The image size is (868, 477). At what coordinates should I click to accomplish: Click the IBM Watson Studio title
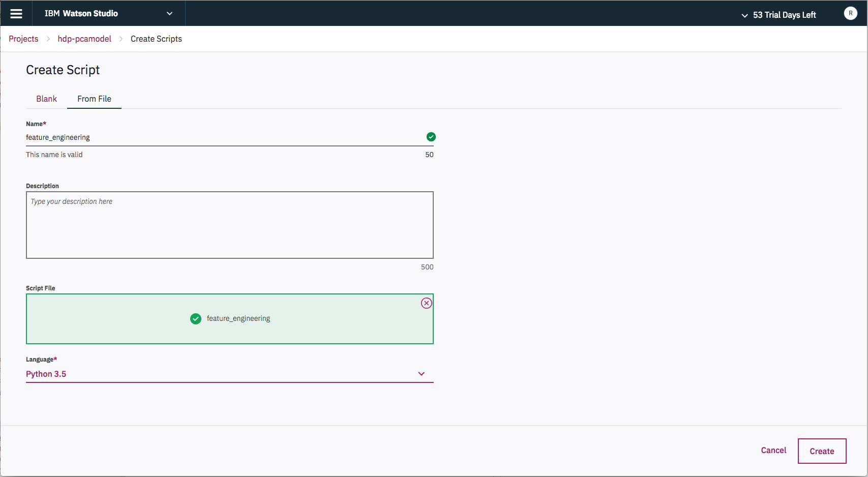coord(81,14)
